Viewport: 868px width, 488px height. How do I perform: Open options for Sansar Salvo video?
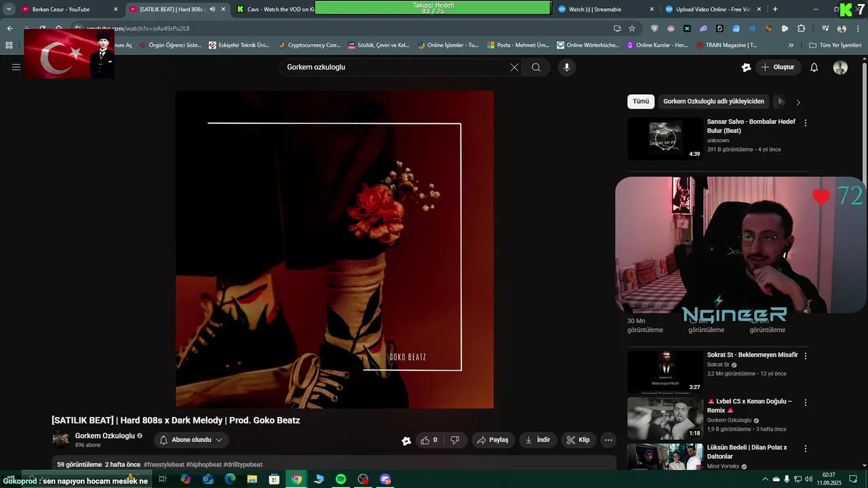(806, 123)
